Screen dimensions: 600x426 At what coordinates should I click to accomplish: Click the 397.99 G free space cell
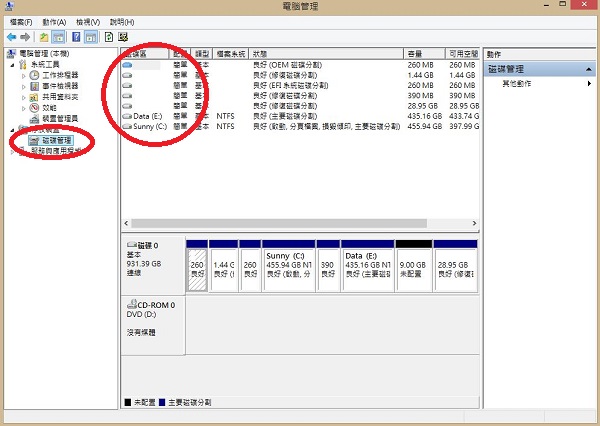(x=464, y=126)
